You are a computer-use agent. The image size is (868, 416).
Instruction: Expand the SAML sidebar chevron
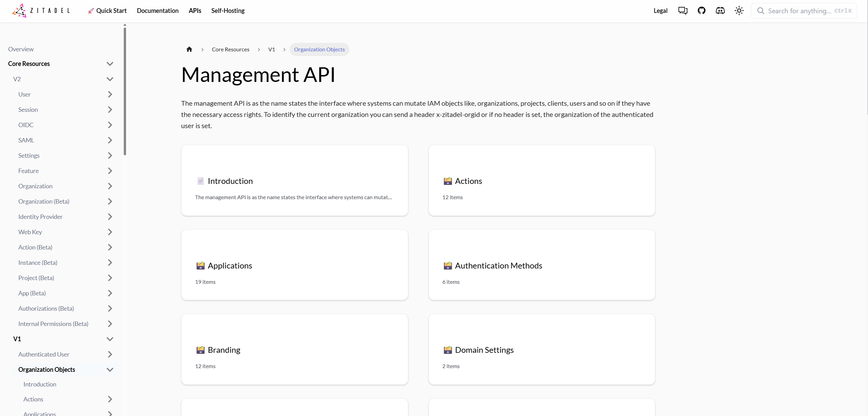click(x=110, y=140)
